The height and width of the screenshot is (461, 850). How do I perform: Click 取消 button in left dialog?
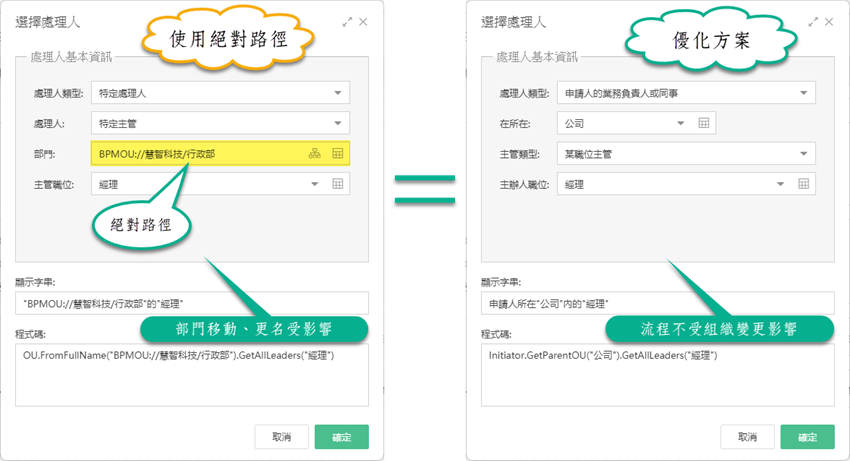coord(282,437)
